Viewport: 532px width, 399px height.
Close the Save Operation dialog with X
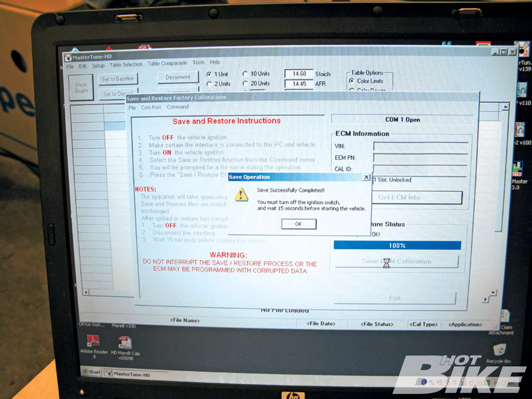point(366,177)
